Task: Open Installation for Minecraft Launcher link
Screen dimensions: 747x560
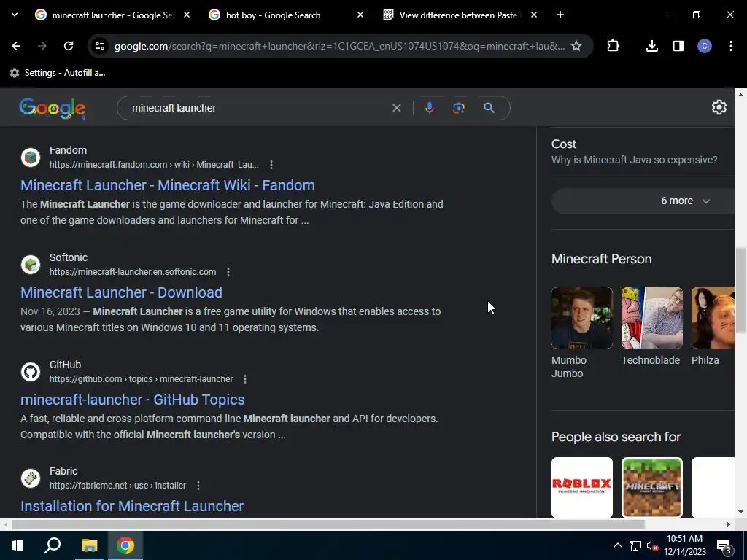Action: 132,506
